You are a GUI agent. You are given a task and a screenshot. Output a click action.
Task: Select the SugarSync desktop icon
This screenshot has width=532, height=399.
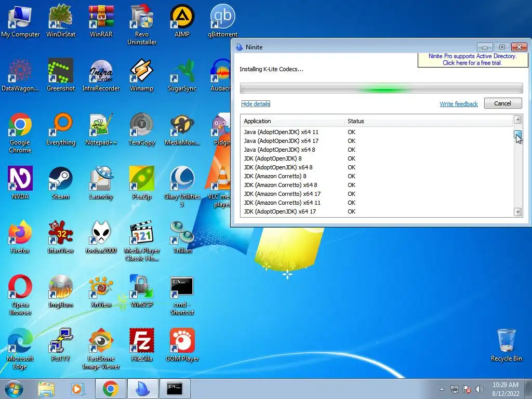182,75
